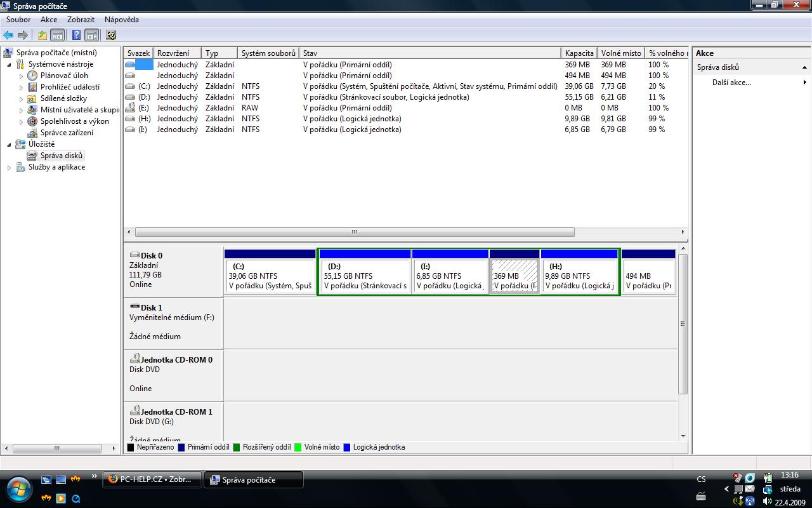Click the blue Help question mark icon
The image size is (812, 508).
pyautogui.click(x=77, y=36)
